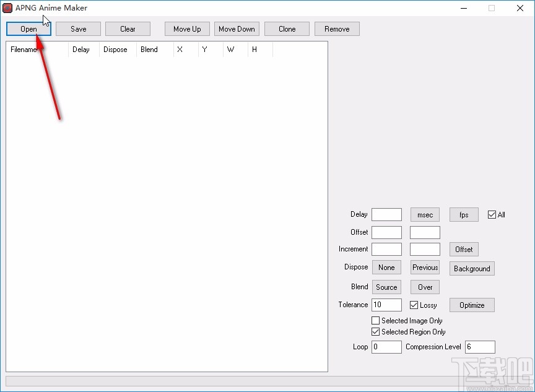Set blend mode to Over
This screenshot has width=535, height=392.
(x=425, y=287)
